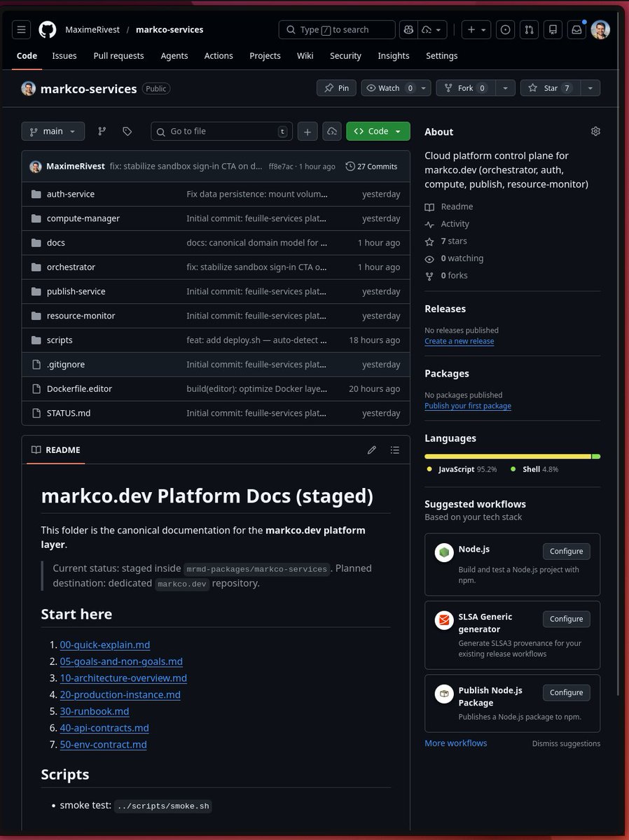
Task: Open Dockerfile.editor file
Action: [x=79, y=389]
